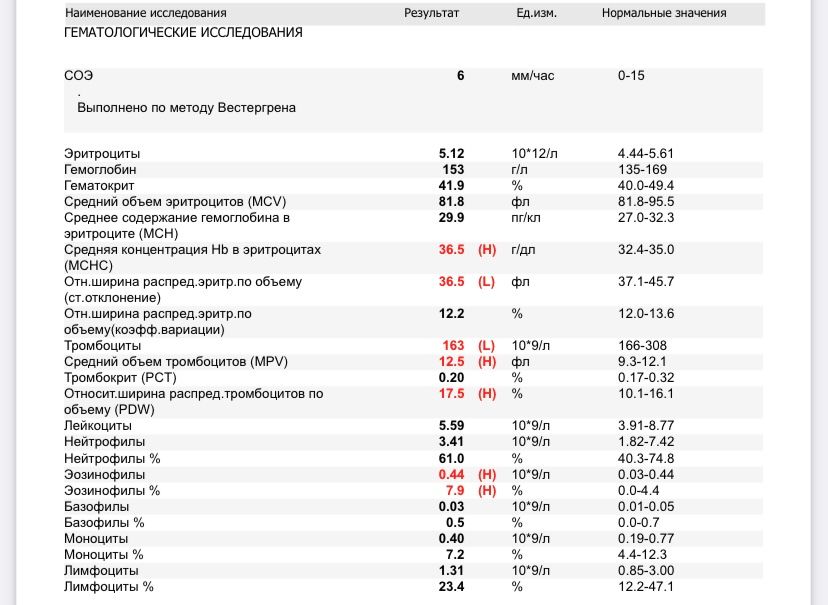Click the (H) flag next to Эозинофилы 0.44

[x=486, y=475]
